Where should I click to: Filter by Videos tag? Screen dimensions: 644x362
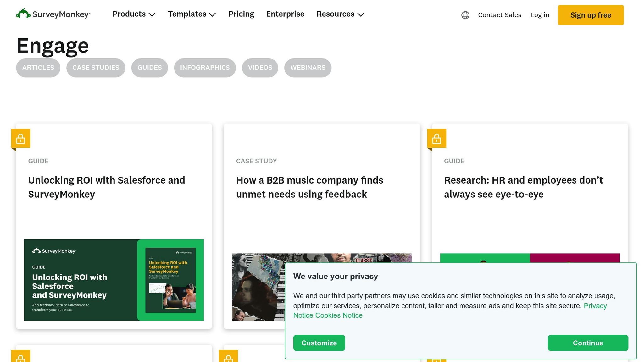coord(260,68)
